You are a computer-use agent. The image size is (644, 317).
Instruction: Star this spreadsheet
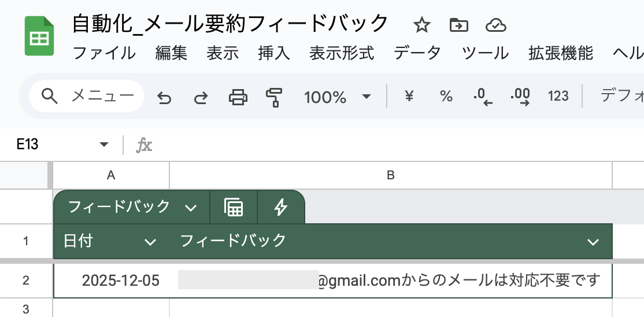tap(422, 25)
